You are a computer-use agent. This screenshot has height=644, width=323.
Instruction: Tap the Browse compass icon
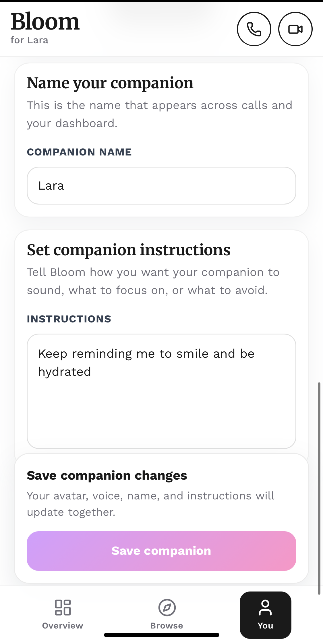tap(167, 607)
